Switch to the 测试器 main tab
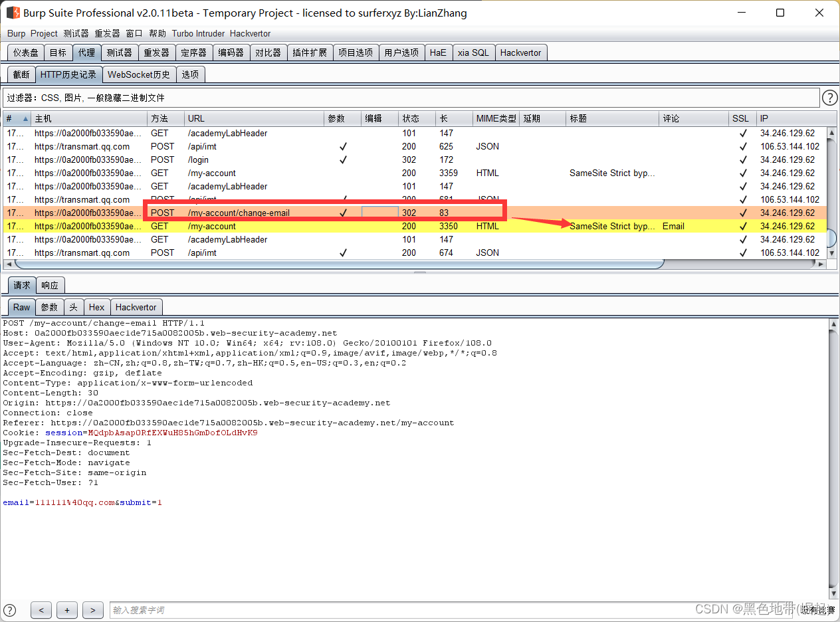Image resolution: width=840 pixels, height=622 pixels. [x=119, y=52]
